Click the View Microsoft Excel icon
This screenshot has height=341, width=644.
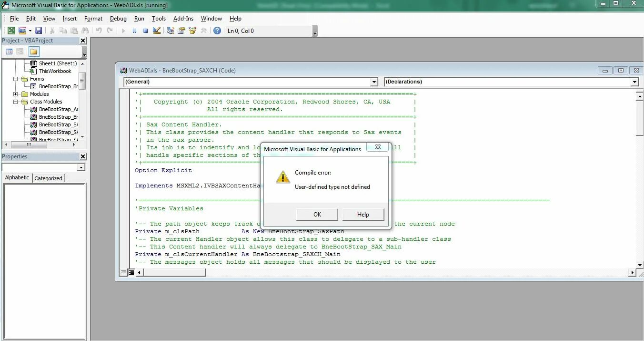(10, 31)
